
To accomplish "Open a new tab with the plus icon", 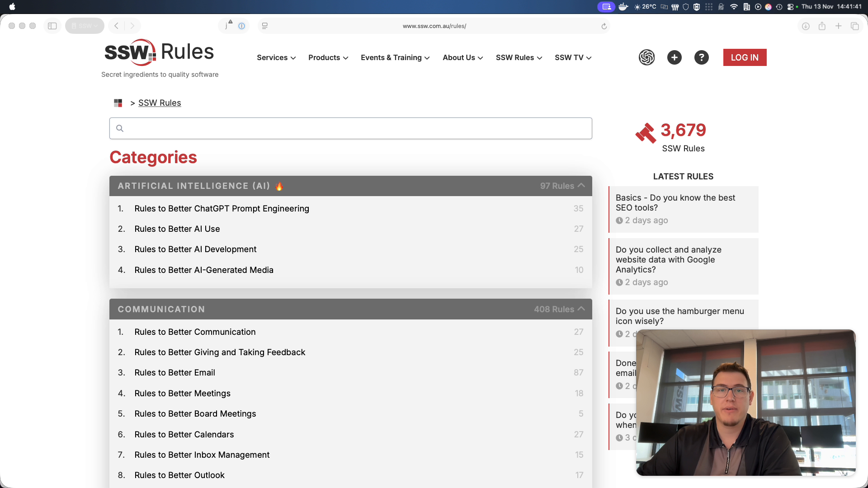I will pos(838,26).
